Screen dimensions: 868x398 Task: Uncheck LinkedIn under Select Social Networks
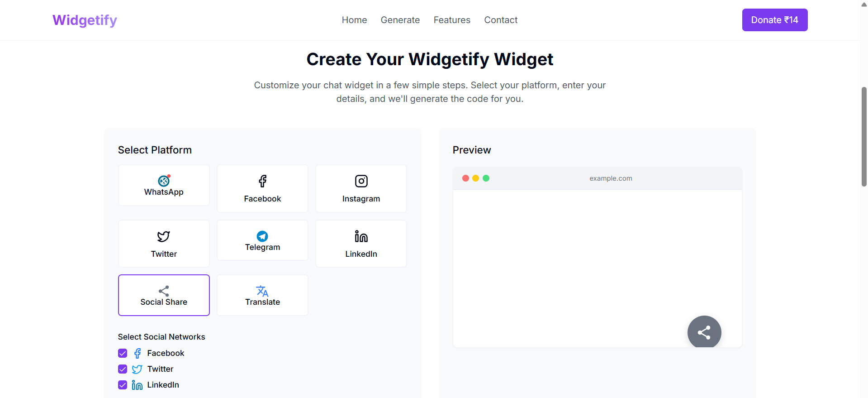click(122, 385)
